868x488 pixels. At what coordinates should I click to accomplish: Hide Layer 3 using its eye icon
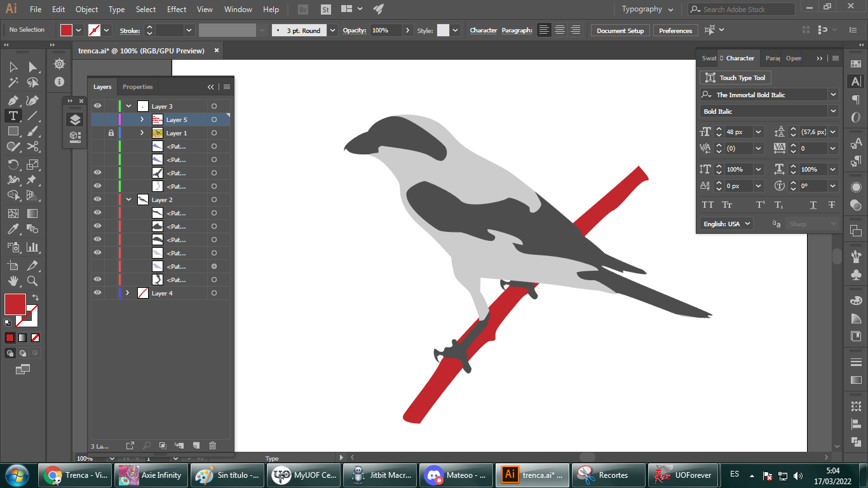[97, 106]
